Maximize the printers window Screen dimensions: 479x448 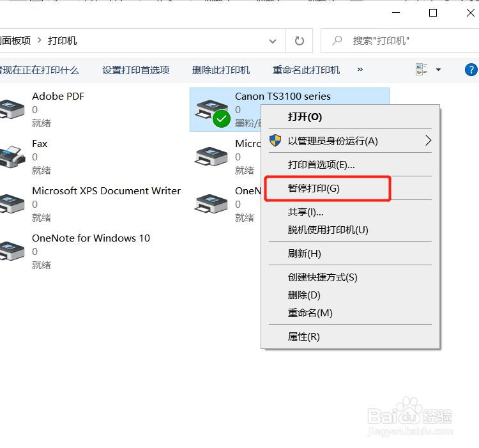point(433,13)
